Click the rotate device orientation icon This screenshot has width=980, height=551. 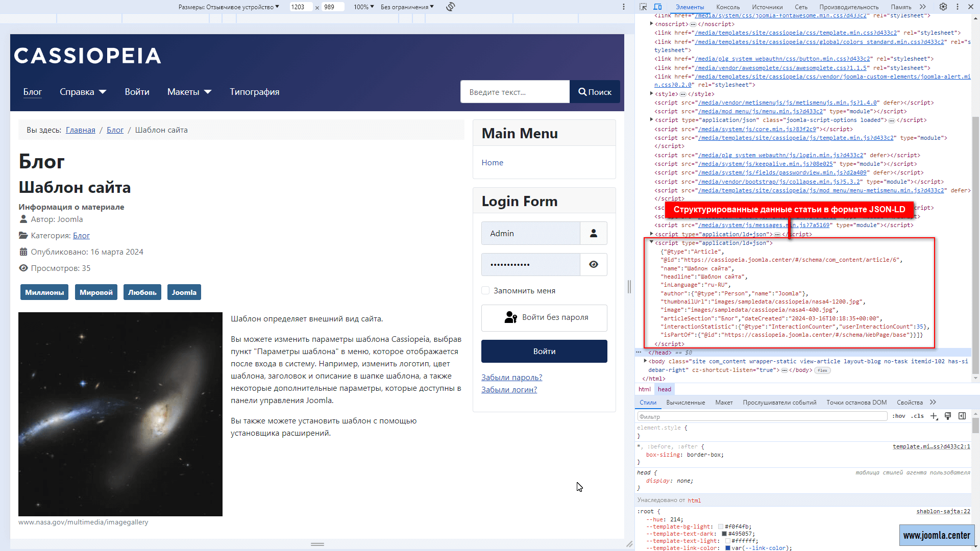pos(450,7)
